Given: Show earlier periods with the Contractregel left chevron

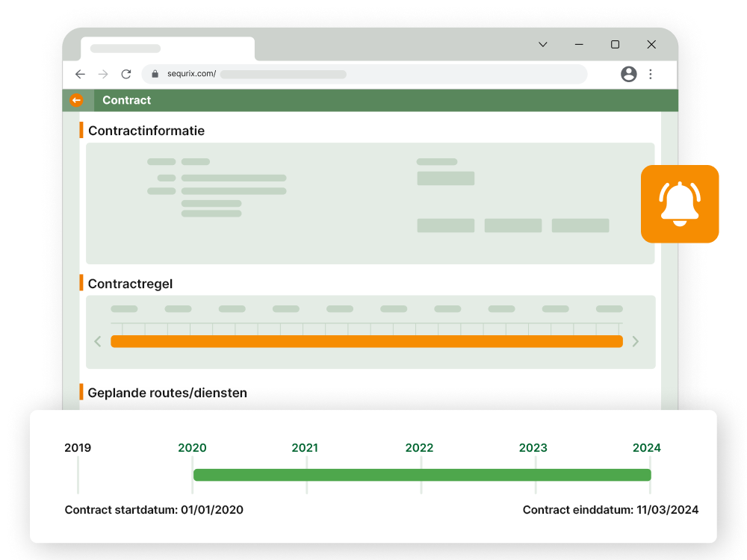Looking at the screenshot, I should coord(98,341).
